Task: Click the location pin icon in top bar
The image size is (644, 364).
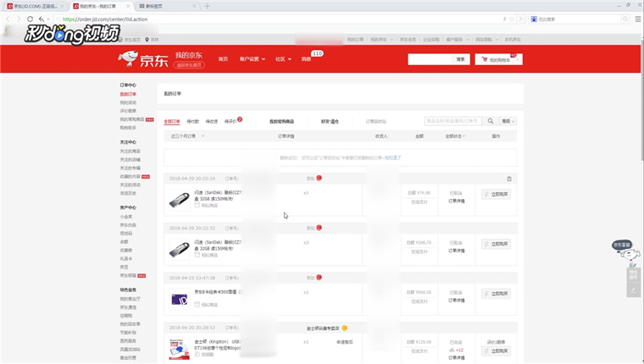Action: pos(147,40)
